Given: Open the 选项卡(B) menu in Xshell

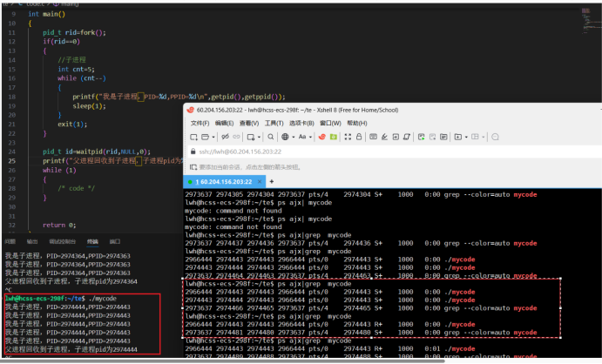Looking at the screenshot, I should point(301,123).
